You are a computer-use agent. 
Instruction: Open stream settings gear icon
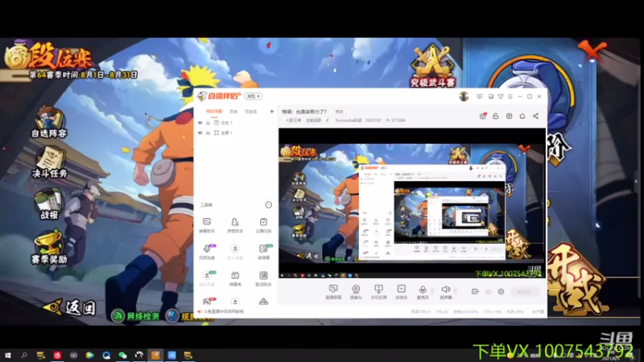[x=501, y=291]
